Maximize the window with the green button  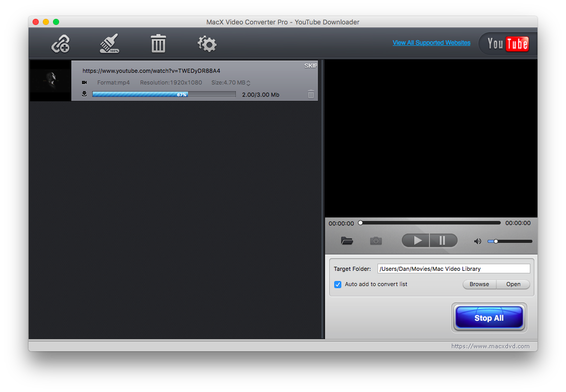tap(56, 22)
